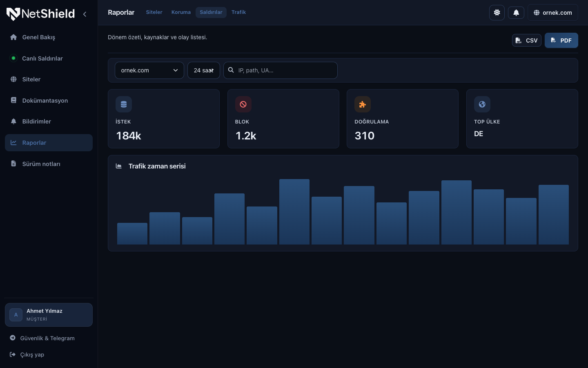
Task: Collapse the sidebar with the chevron
Action: point(85,14)
